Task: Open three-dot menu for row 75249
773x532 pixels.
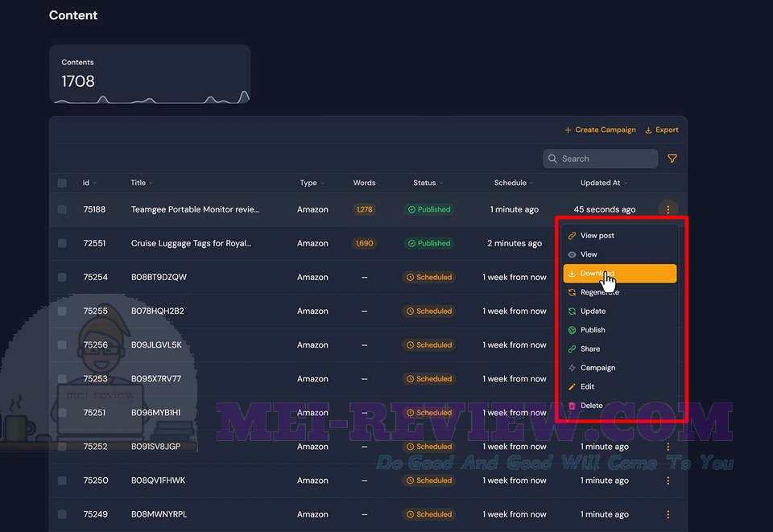Action: click(668, 514)
